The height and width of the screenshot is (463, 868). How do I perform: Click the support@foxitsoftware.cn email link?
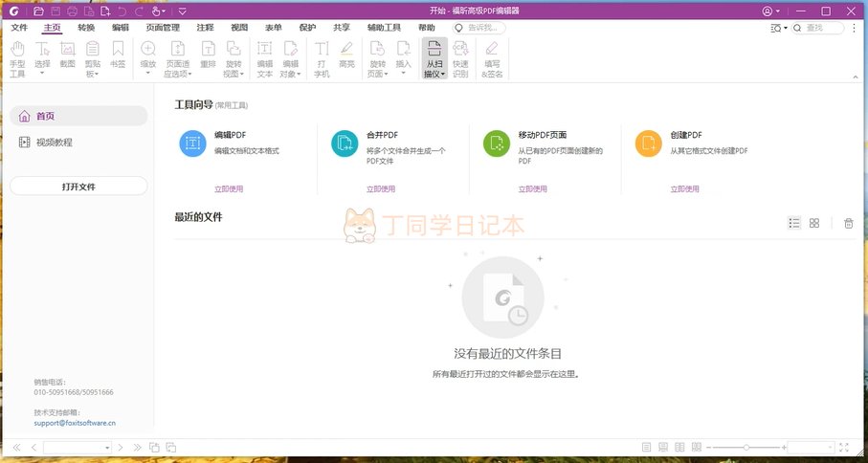click(74, 422)
